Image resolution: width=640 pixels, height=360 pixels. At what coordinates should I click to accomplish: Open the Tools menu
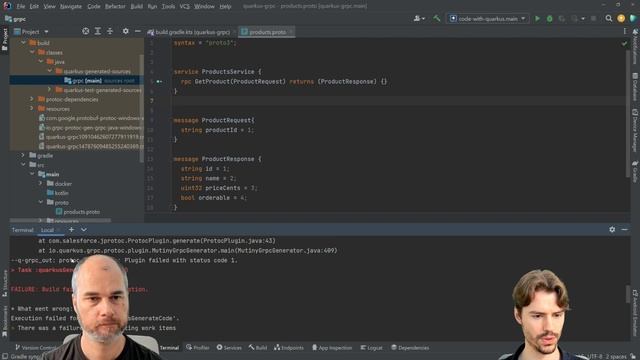[168, 7]
